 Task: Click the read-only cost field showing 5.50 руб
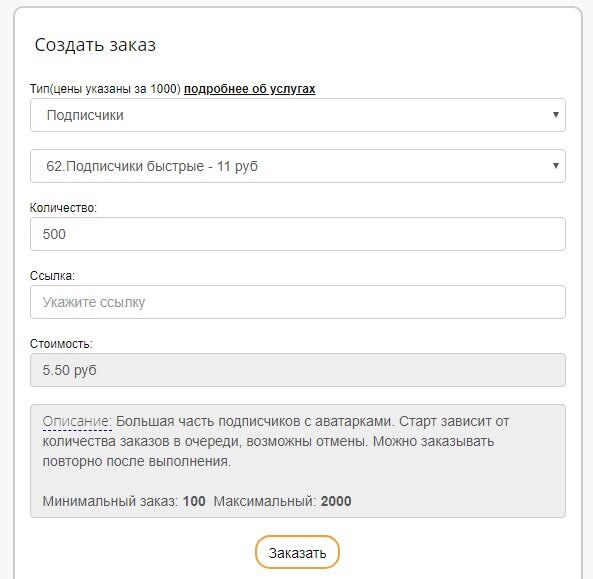(x=298, y=370)
